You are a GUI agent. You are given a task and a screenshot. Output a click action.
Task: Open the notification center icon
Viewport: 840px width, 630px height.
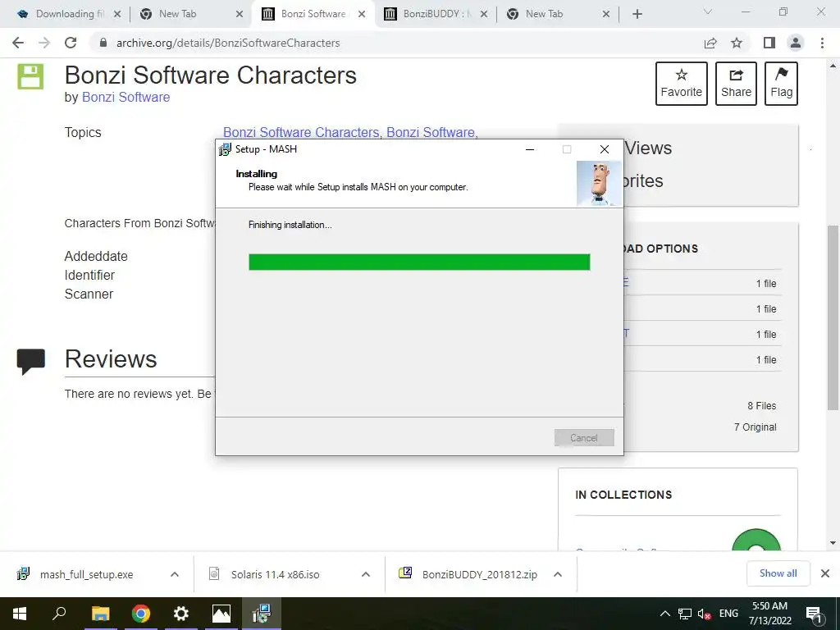click(x=815, y=614)
